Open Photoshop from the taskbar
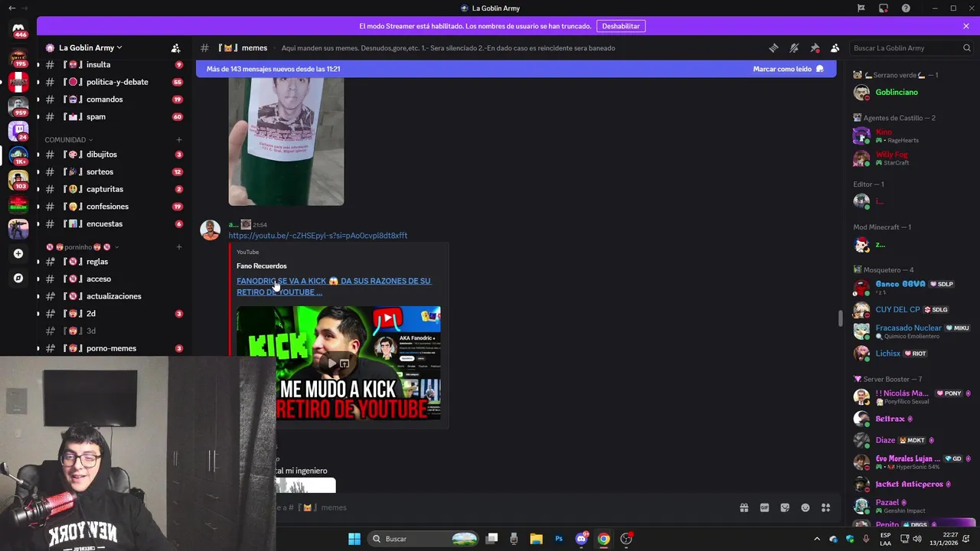The height and width of the screenshot is (551, 980). click(559, 539)
